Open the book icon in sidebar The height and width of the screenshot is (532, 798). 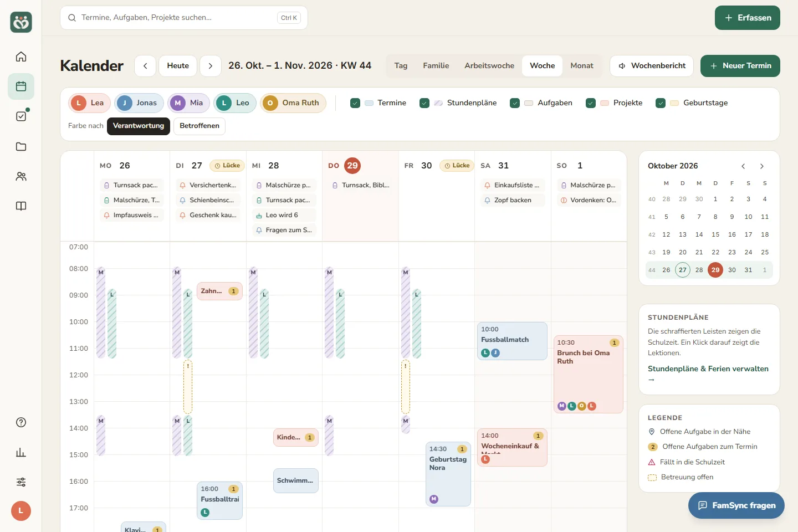coord(21,206)
